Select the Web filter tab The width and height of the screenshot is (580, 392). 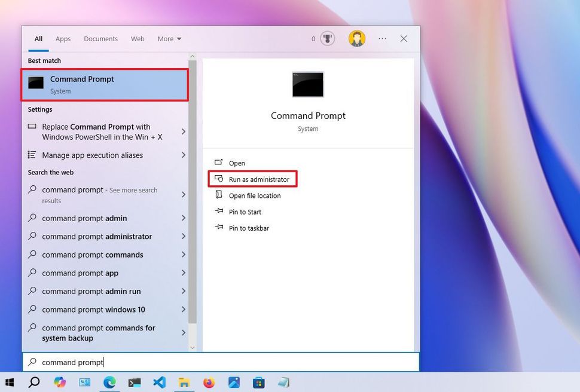tap(138, 39)
